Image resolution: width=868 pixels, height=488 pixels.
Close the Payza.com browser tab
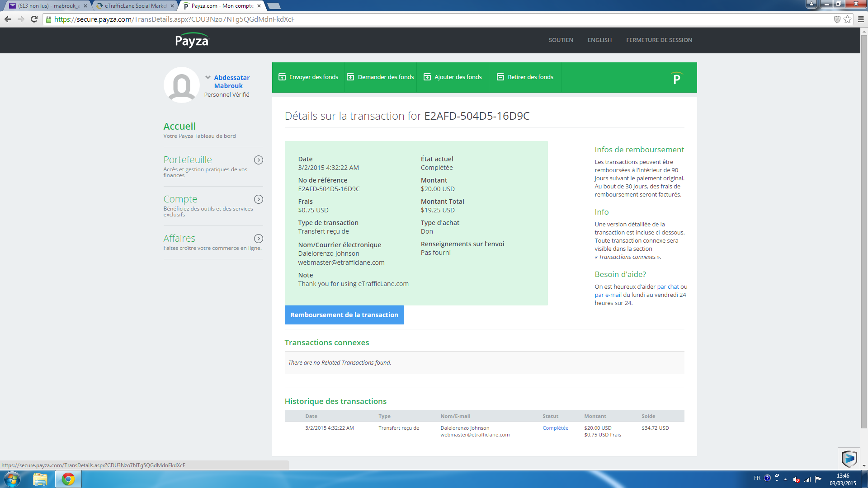point(259,6)
